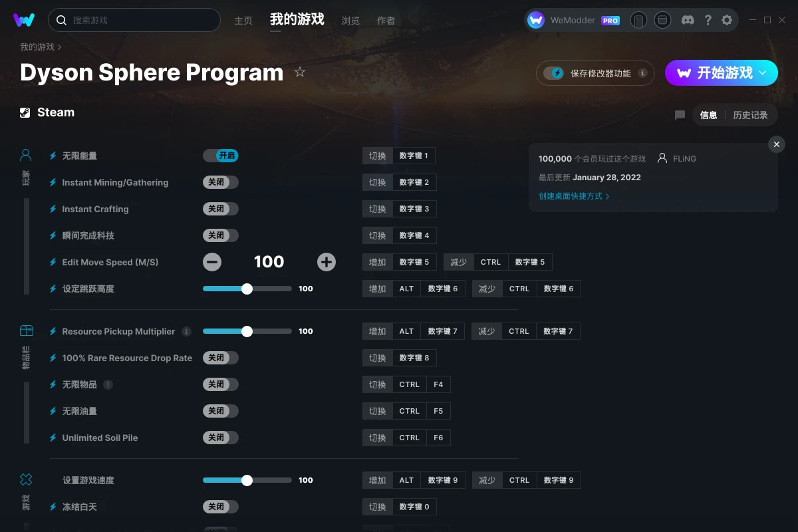This screenshot has height=532, width=798.
Task: Open the FLiNG author link
Action: pyautogui.click(x=684, y=159)
